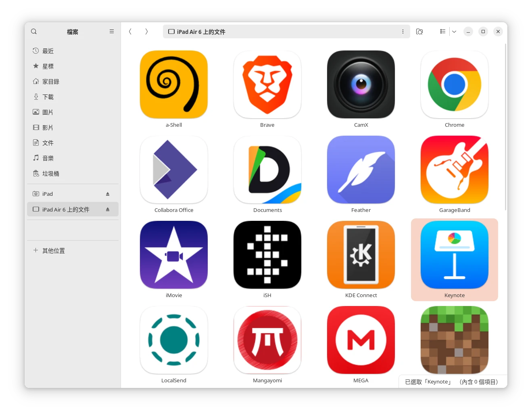The width and height of the screenshot is (532, 415).
Task: Click the Mangayomi label text
Action: click(x=267, y=380)
